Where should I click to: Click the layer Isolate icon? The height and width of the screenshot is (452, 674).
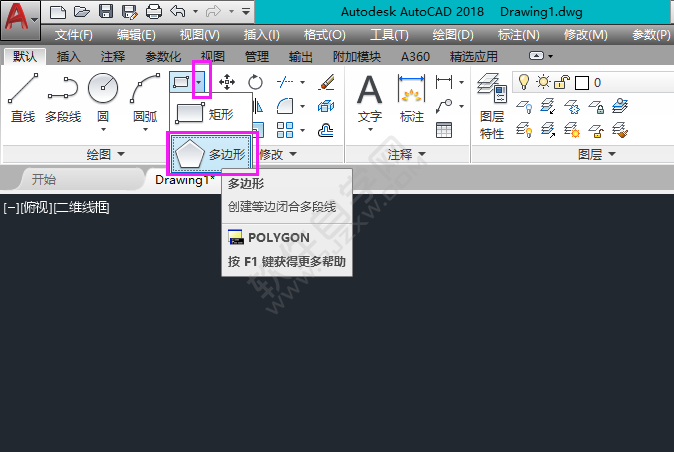point(548,106)
